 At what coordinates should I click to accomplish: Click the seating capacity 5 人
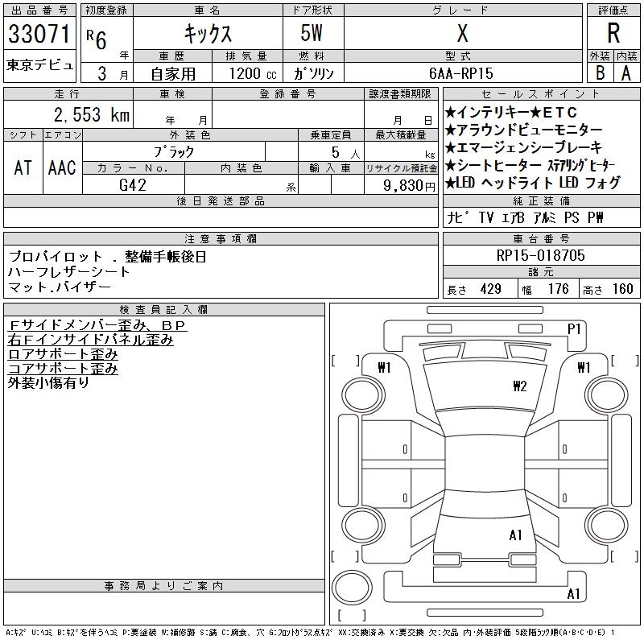(x=345, y=152)
